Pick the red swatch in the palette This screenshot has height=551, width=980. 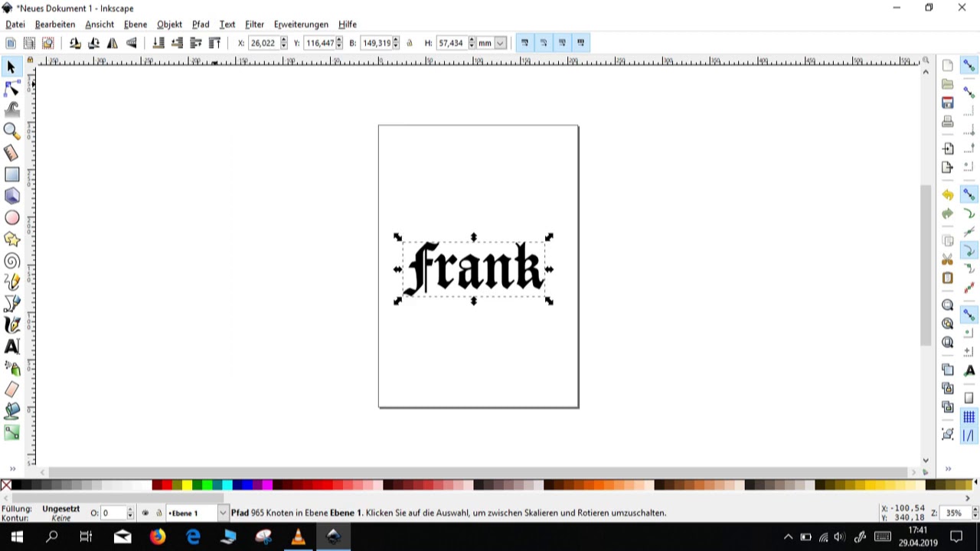tap(167, 484)
